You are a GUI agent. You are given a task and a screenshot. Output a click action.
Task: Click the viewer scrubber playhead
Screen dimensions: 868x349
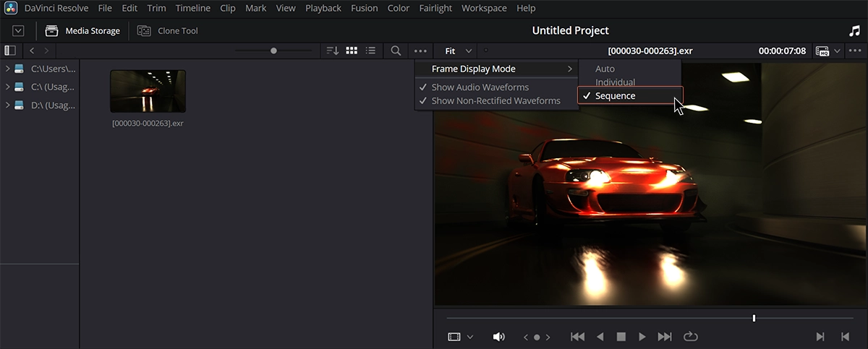754,318
